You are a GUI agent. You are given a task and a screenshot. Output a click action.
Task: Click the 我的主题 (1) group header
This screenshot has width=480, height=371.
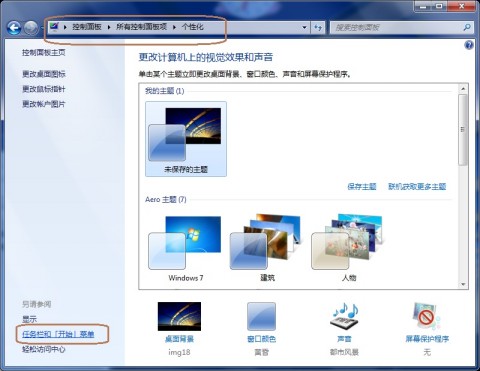coord(165,91)
